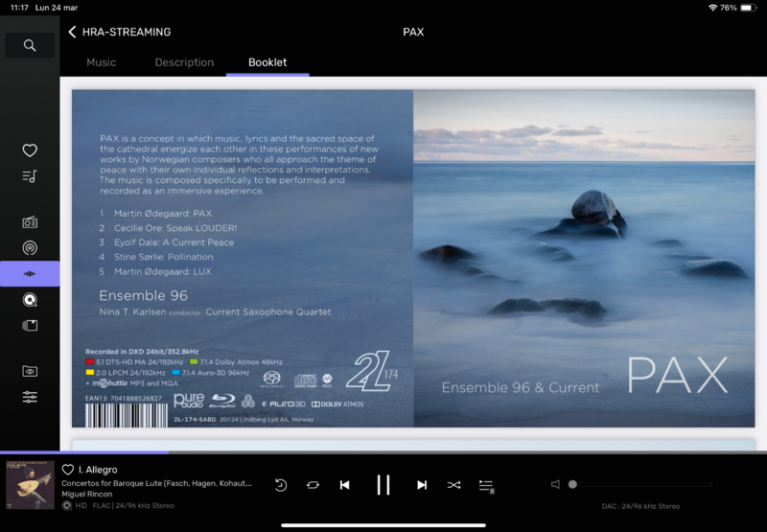Open playlists icon in the sidebar
The image size is (767, 532).
(x=30, y=176)
